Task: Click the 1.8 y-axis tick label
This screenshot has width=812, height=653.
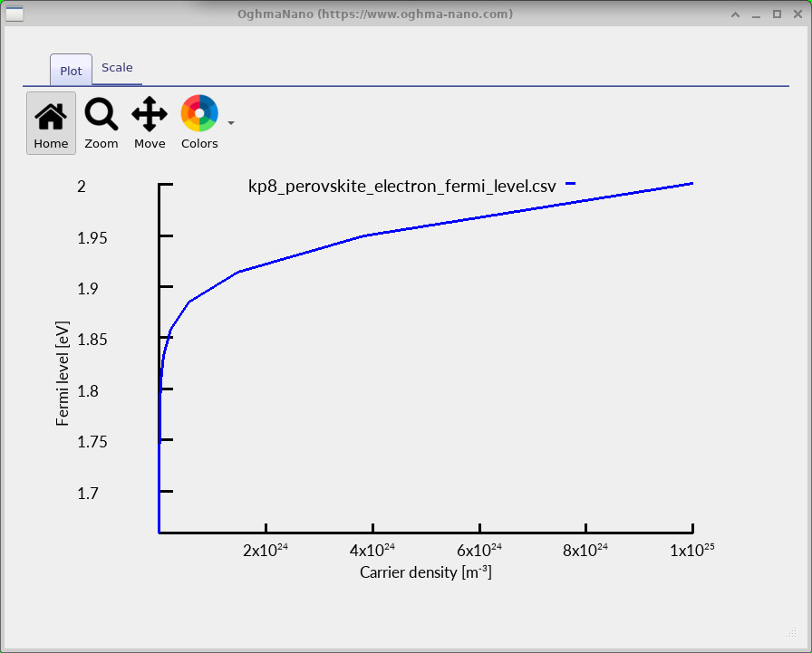Action: (x=88, y=391)
